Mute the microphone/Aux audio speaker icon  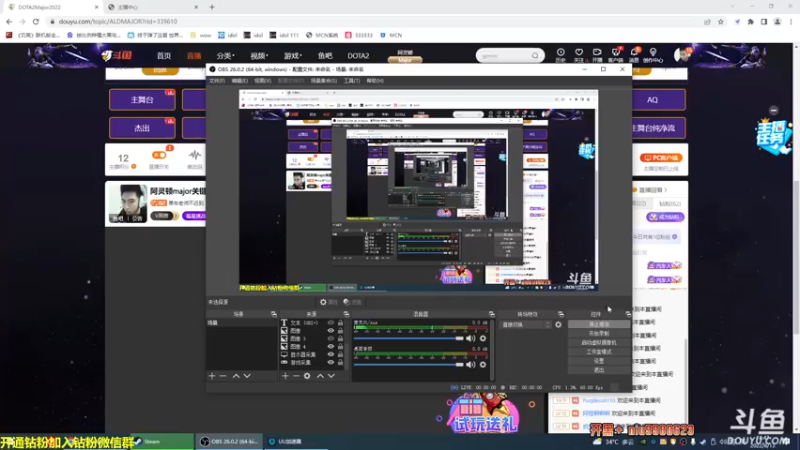pyautogui.click(x=470, y=338)
